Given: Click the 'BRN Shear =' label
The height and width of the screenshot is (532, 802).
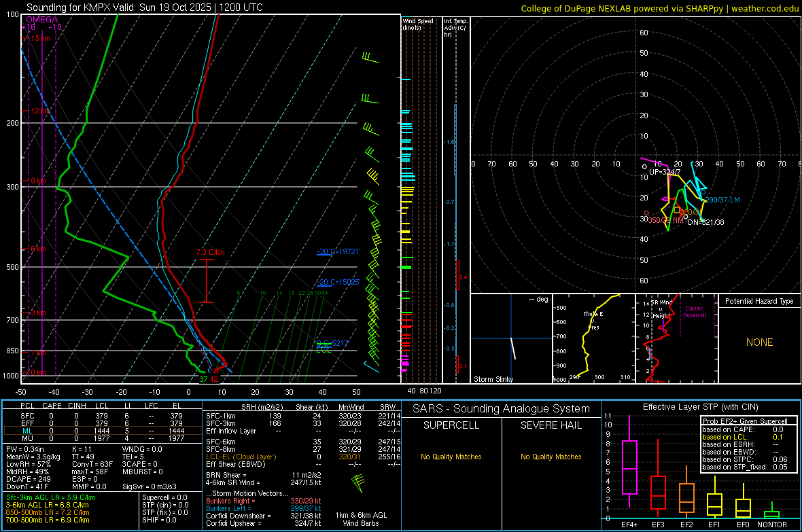Looking at the screenshot, I should (x=226, y=475).
